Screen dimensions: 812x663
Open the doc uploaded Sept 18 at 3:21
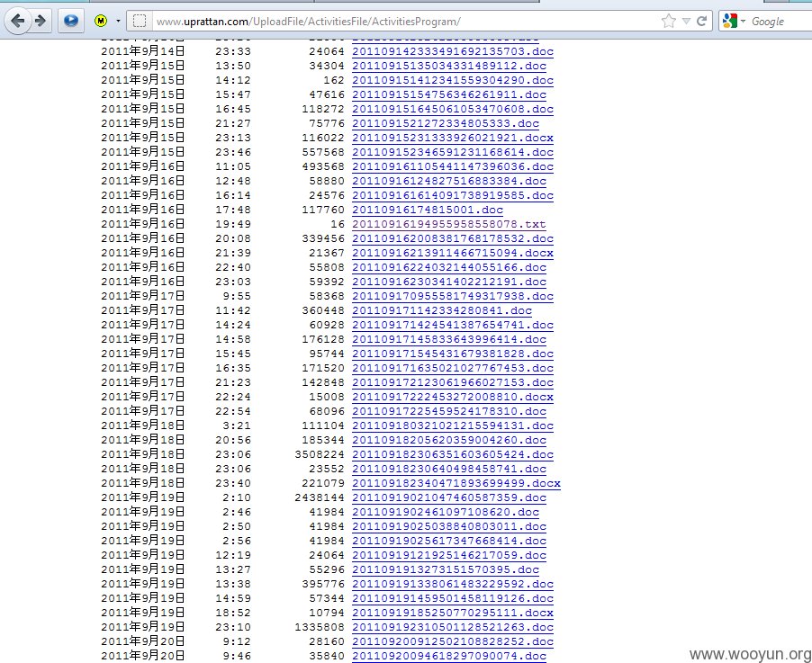[453, 426]
